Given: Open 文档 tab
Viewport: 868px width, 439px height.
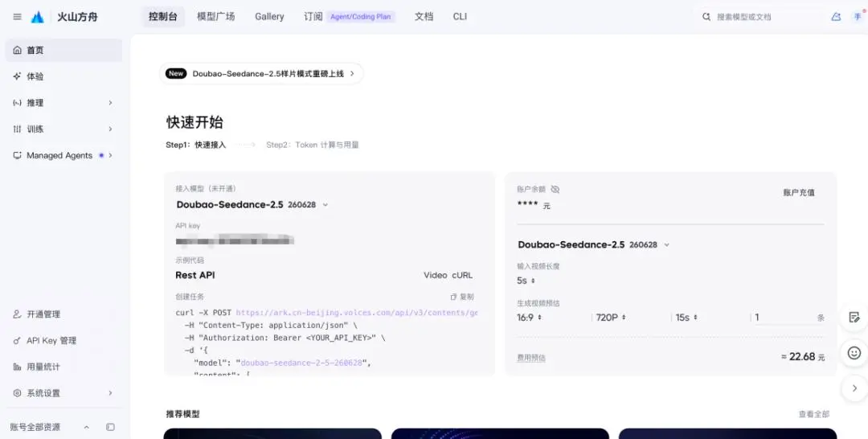Looking at the screenshot, I should pos(424,17).
